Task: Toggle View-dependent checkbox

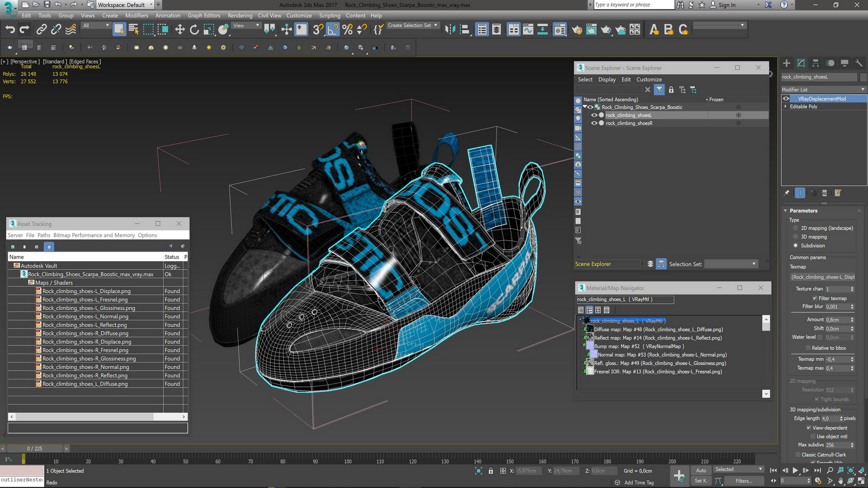Action: 809,428
